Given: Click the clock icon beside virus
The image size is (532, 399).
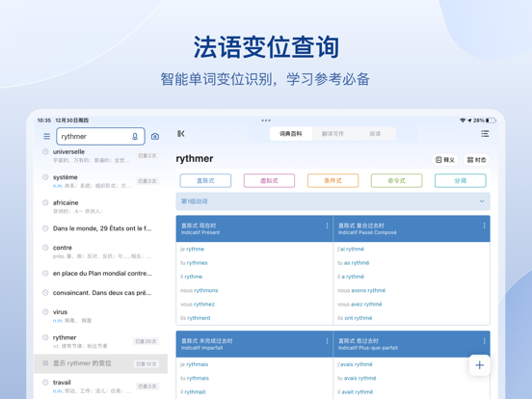Looking at the screenshot, I should [45, 312].
